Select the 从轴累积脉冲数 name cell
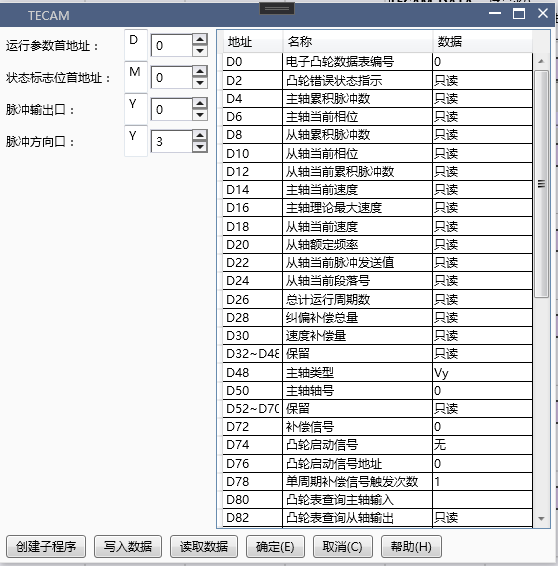The width and height of the screenshot is (558, 566). (357, 135)
